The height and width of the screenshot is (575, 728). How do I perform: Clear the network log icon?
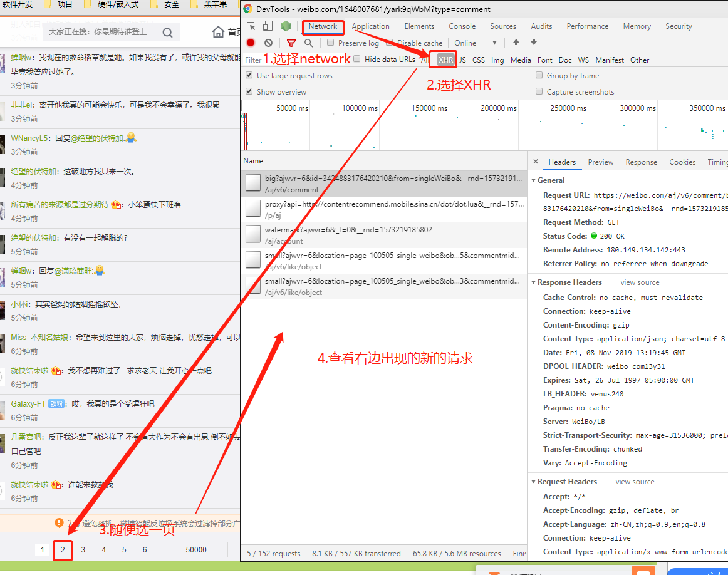(x=268, y=43)
